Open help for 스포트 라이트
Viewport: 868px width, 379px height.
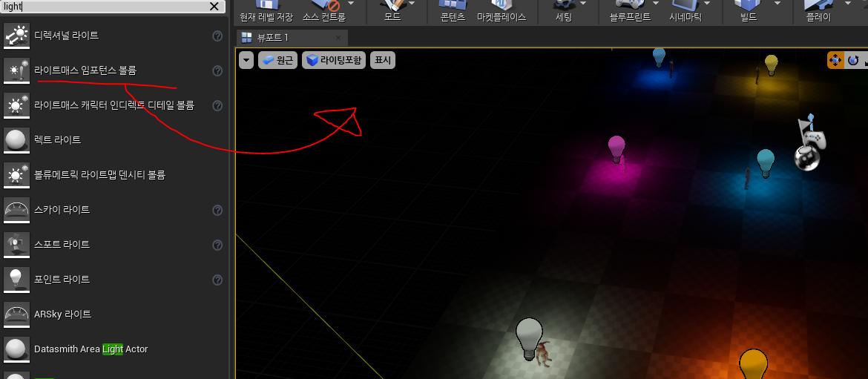(x=217, y=245)
